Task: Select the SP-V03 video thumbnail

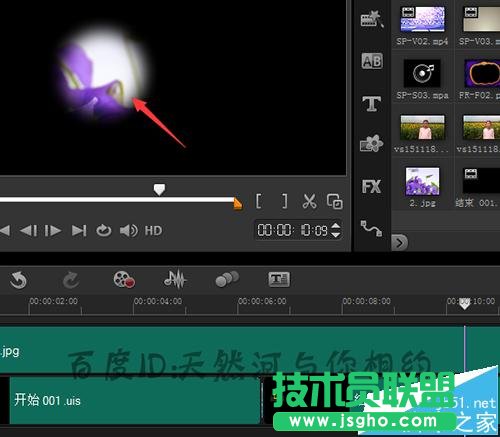Action: tap(481, 20)
